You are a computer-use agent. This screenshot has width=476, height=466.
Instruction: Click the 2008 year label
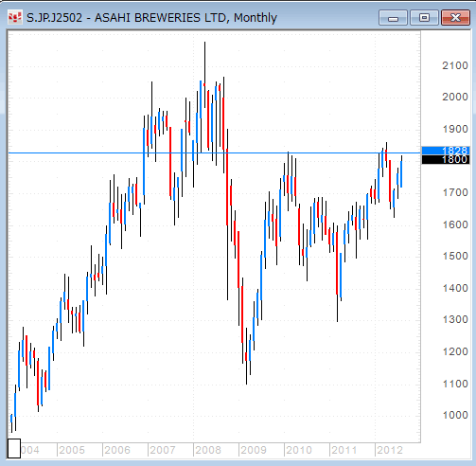coord(208,450)
